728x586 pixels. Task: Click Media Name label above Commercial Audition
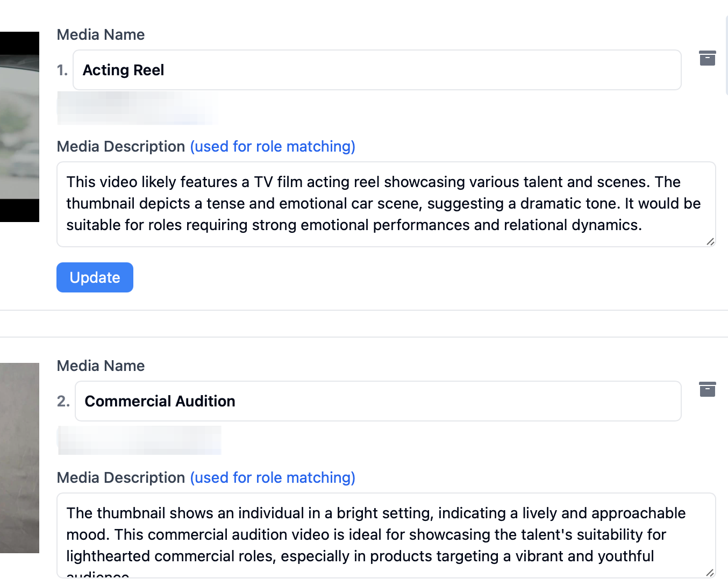[101, 366]
